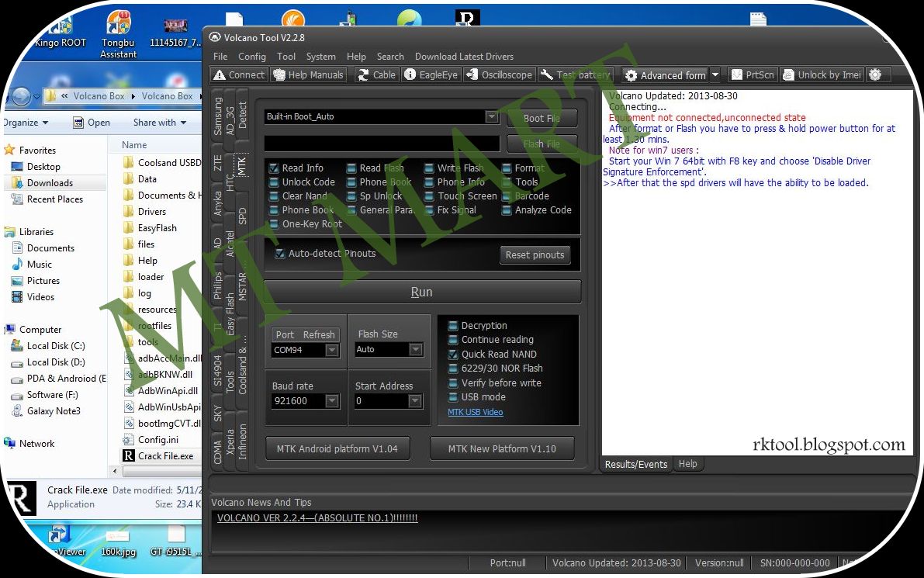The image size is (924, 578).
Task: Click the Test battery tool
Action: 576,74
